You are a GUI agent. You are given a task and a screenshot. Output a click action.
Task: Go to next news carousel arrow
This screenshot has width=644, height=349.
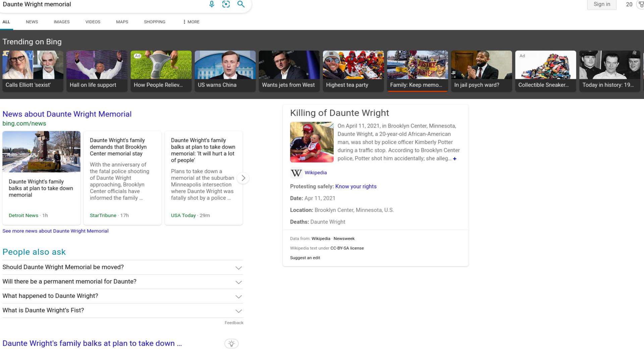tap(243, 178)
